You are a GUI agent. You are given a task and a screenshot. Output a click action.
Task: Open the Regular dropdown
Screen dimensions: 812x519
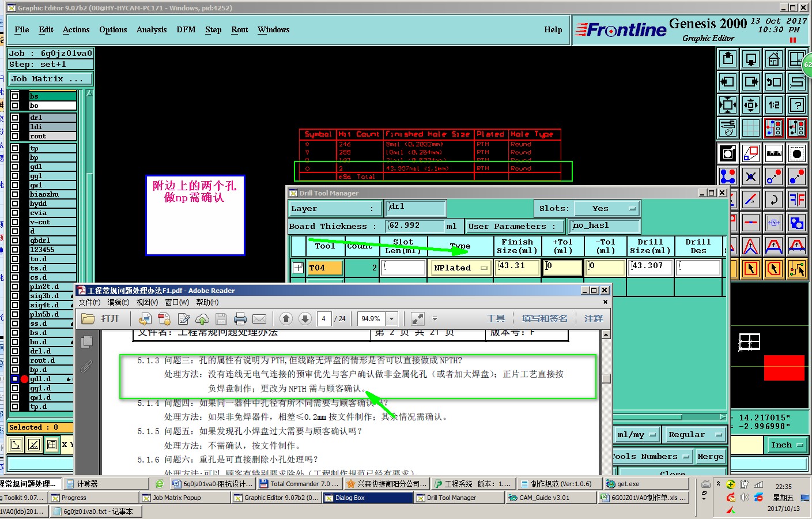[x=694, y=435]
